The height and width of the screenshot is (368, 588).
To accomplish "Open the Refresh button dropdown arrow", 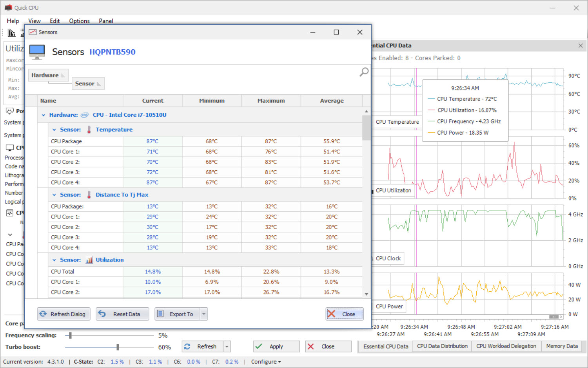I will pyautogui.click(x=227, y=346).
